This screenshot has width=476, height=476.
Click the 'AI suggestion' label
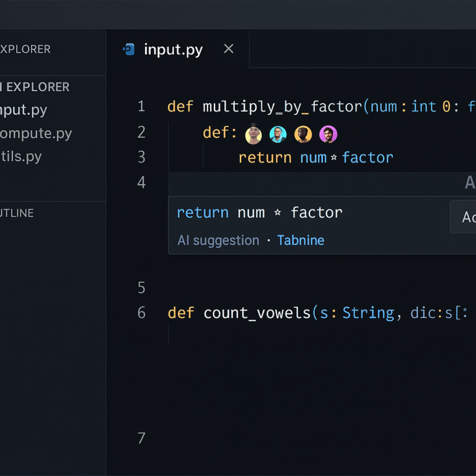218,240
